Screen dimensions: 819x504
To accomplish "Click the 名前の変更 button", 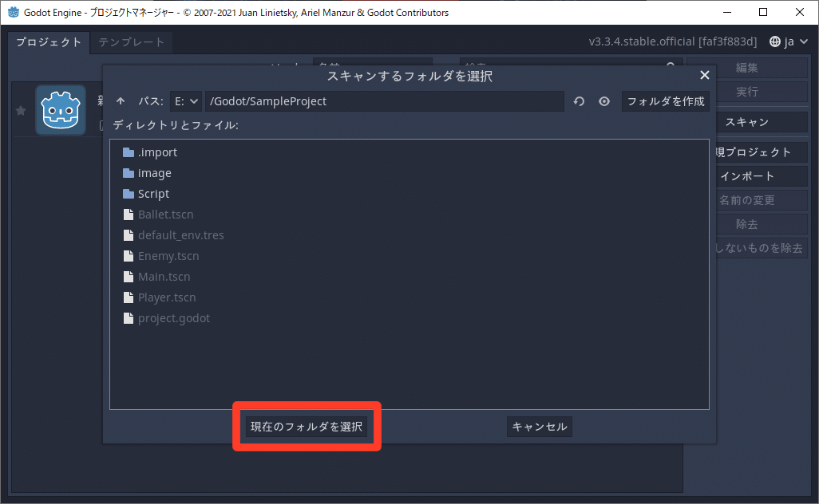I will (x=761, y=200).
